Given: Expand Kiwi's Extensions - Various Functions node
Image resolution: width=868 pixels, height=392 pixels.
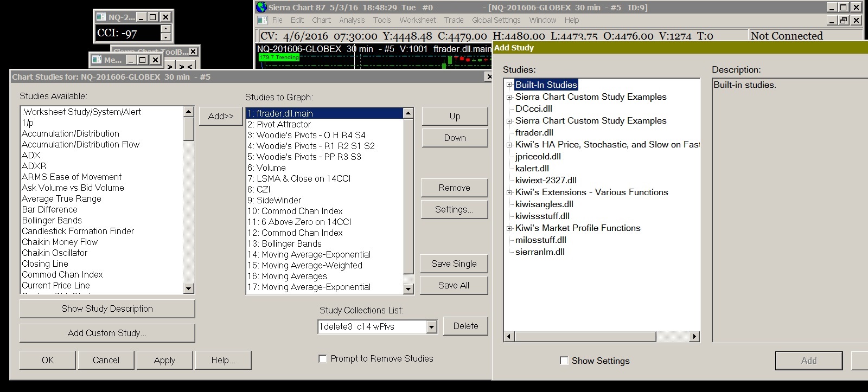Looking at the screenshot, I should tap(509, 192).
